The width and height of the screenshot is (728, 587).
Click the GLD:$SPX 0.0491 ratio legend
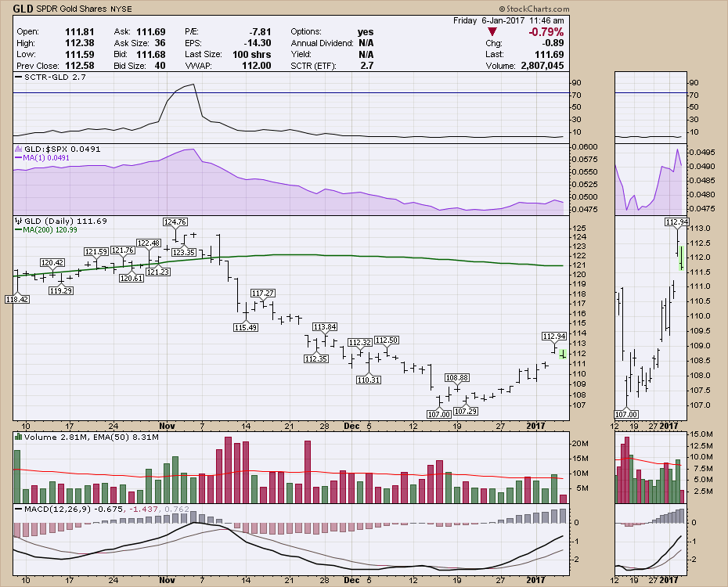coord(58,149)
